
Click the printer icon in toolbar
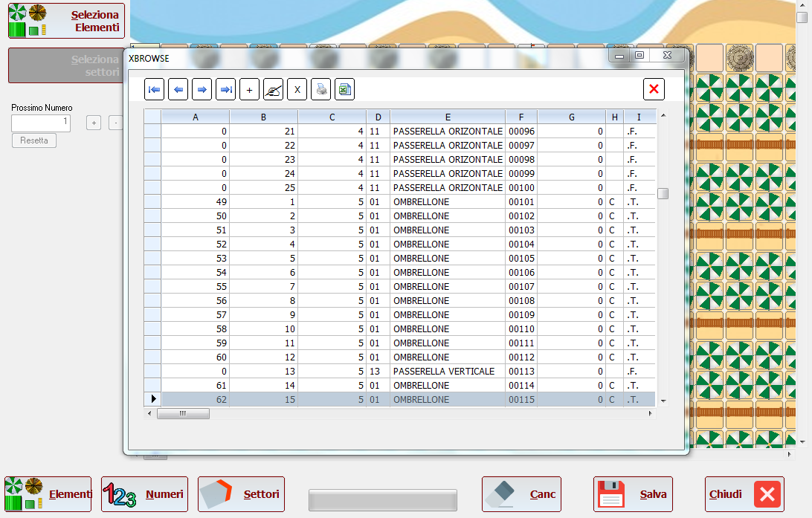321,89
